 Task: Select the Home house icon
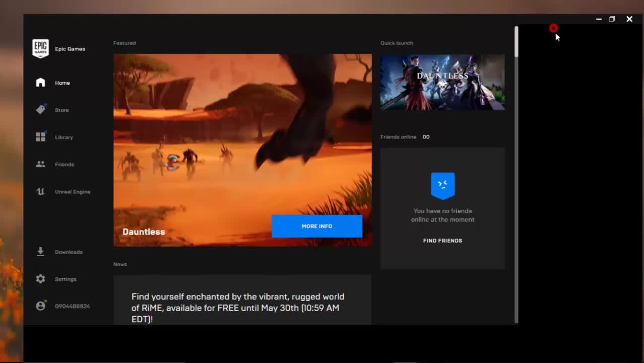(x=41, y=83)
